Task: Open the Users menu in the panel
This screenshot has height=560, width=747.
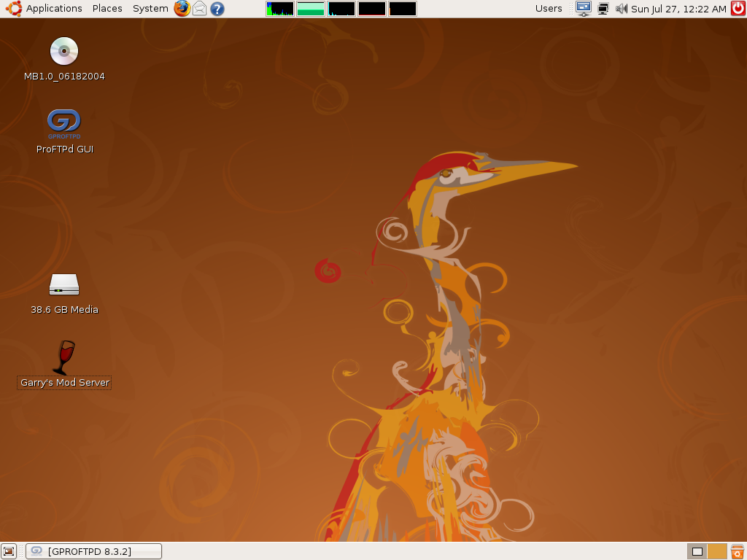Action: 549,9
